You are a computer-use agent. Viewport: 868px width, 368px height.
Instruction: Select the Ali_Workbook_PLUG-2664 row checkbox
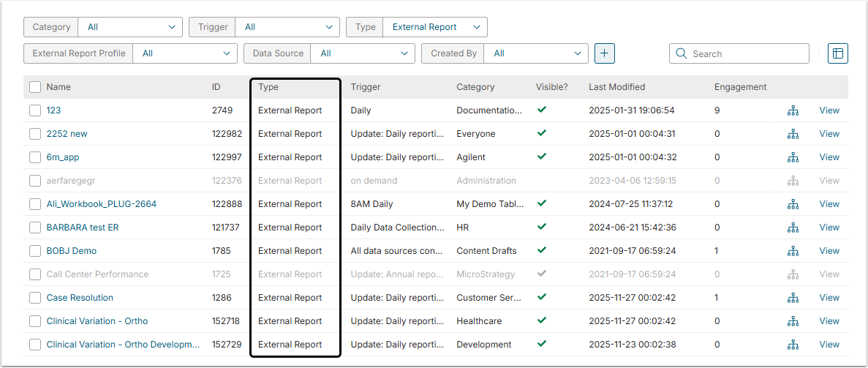click(35, 204)
